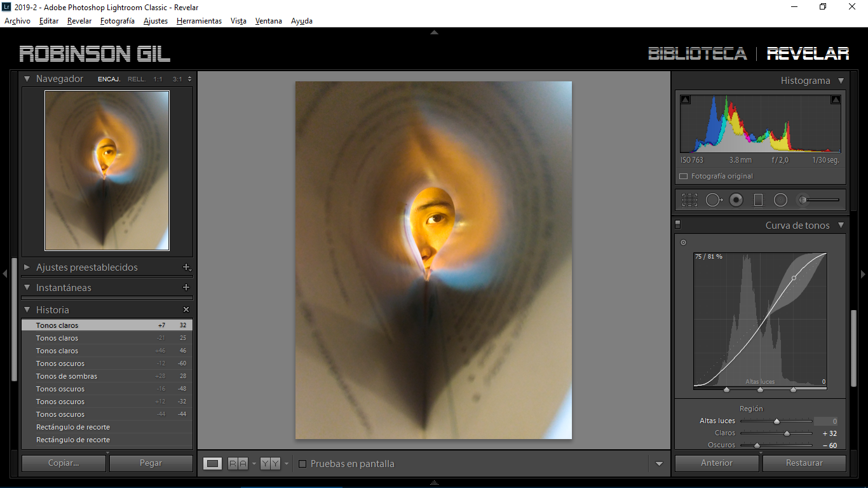
Task: Open the Archivo menu
Action: coord(17,21)
